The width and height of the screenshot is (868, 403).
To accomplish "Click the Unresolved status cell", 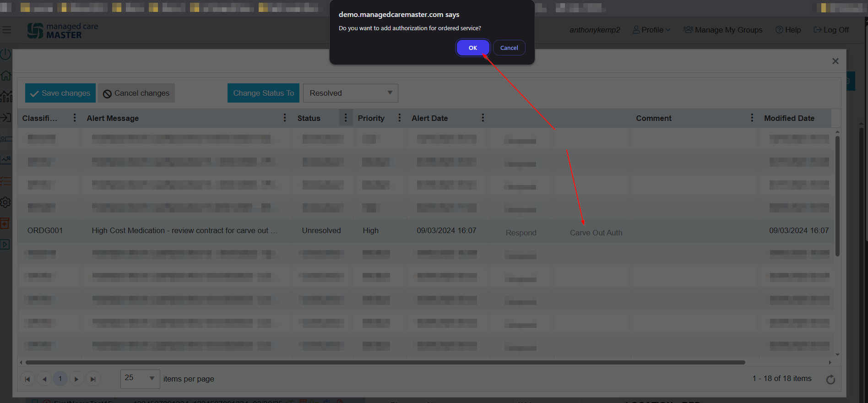I will [321, 230].
